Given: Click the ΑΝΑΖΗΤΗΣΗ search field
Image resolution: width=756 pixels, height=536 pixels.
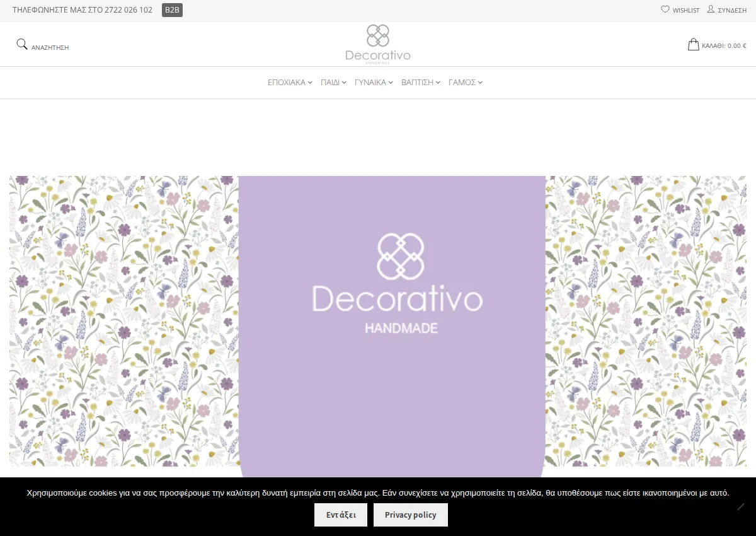Looking at the screenshot, I should (50, 47).
